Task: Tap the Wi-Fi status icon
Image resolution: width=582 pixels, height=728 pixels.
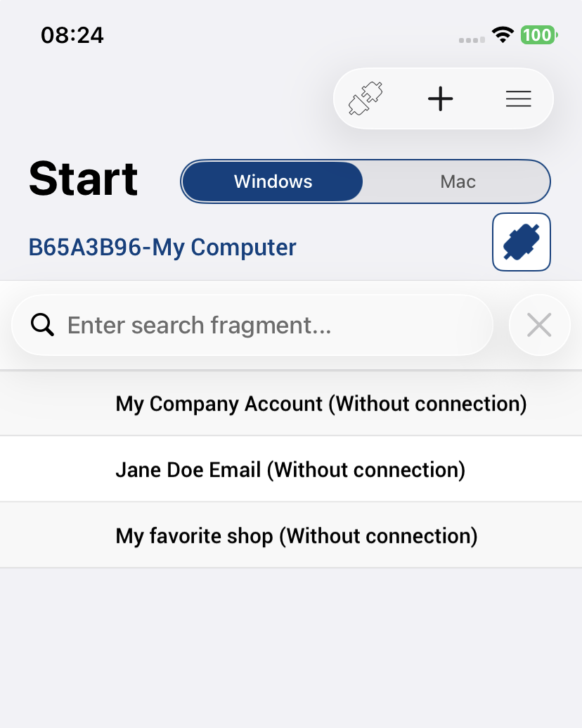Action: (503, 34)
